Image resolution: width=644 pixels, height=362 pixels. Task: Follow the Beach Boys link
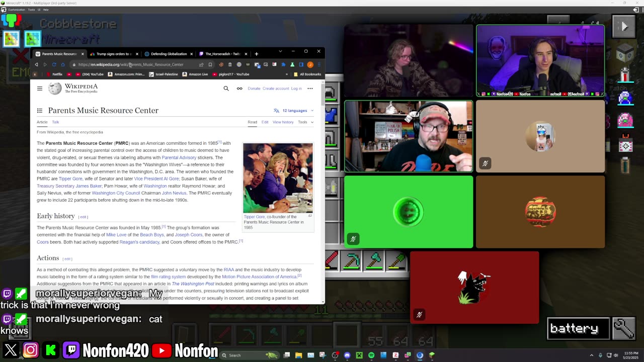coord(152,235)
